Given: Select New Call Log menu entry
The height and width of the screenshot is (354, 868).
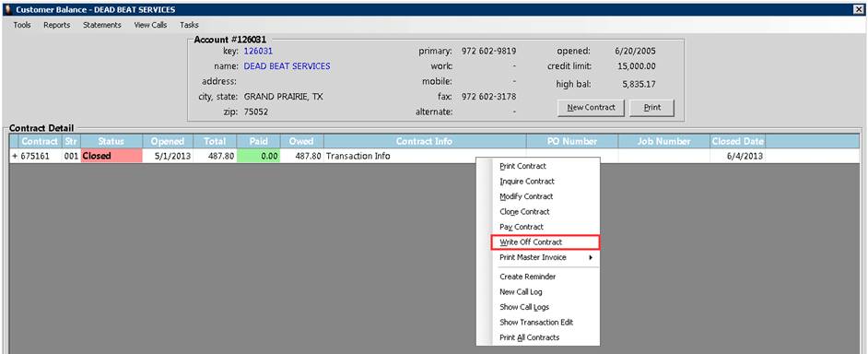Looking at the screenshot, I should pos(521,292).
